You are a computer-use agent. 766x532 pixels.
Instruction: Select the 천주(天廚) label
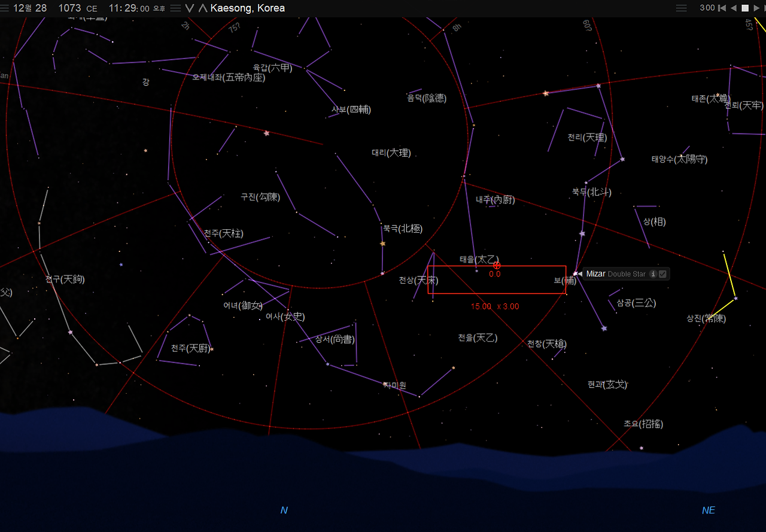[x=191, y=348]
